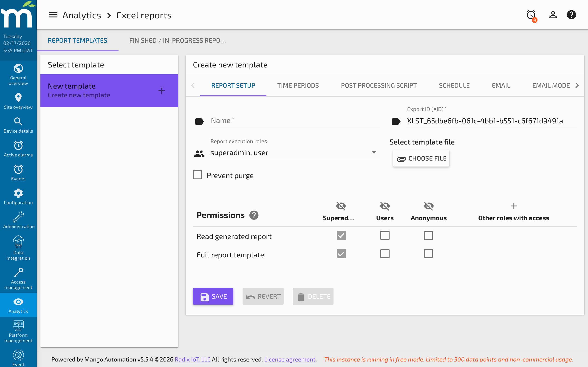Check Edit report template for Anonymous
588x367 pixels.
tap(429, 254)
